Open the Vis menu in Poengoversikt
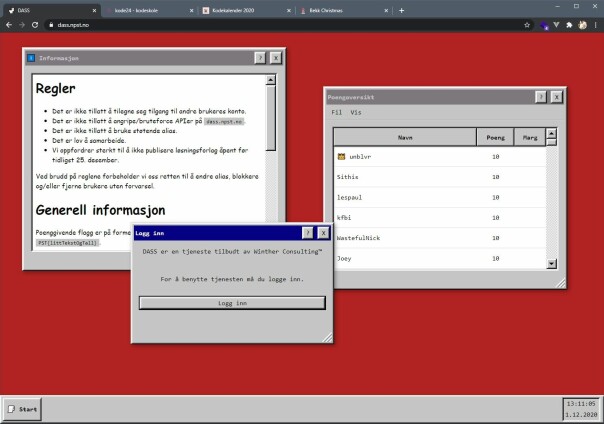 (x=356, y=112)
